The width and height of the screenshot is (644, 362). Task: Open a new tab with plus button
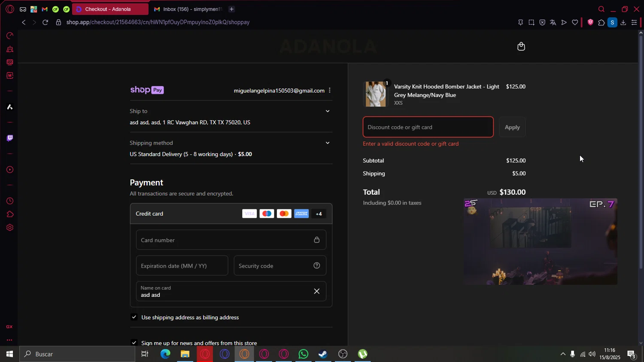pos(231,9)
